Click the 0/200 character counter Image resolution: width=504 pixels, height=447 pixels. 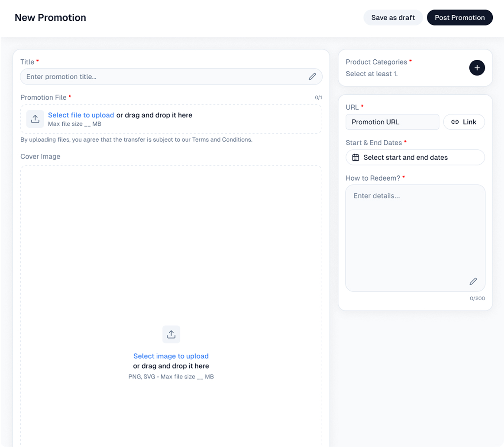point(477,298)
